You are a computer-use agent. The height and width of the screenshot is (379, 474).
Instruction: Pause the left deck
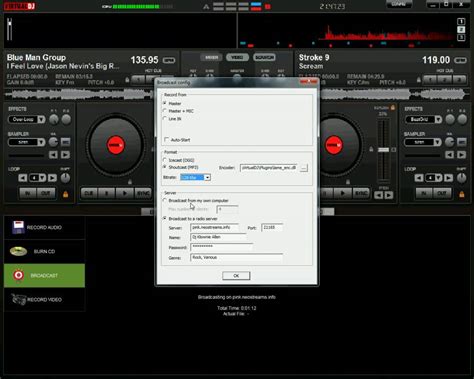point(107,193)
